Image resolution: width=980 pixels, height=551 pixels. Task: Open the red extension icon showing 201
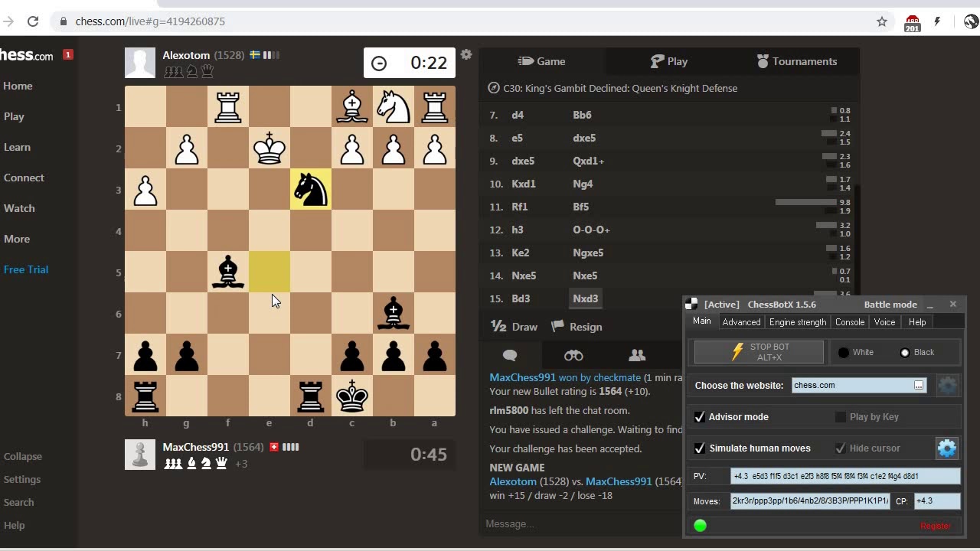[912, 23]
